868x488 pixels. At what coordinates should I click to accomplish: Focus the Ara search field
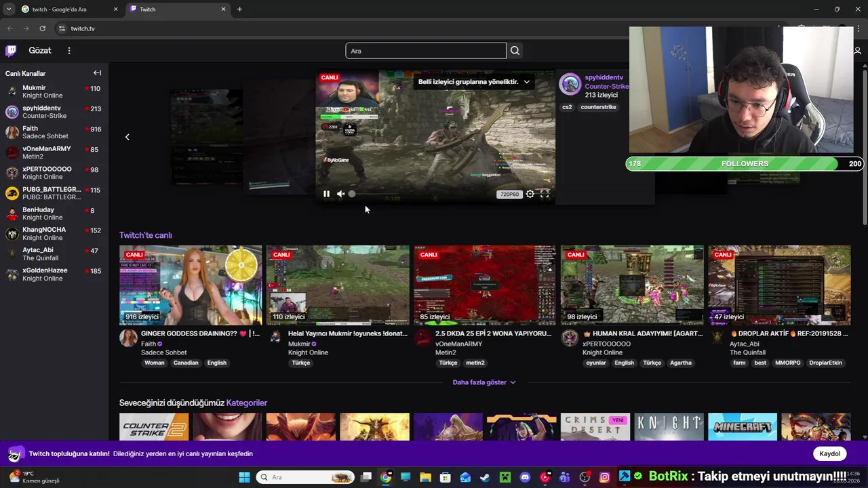click(x=426, y=51)
